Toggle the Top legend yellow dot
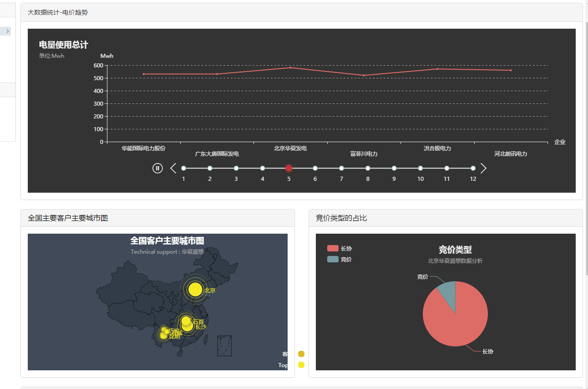This screenshot has width=588, height=389. coord(301,365)
